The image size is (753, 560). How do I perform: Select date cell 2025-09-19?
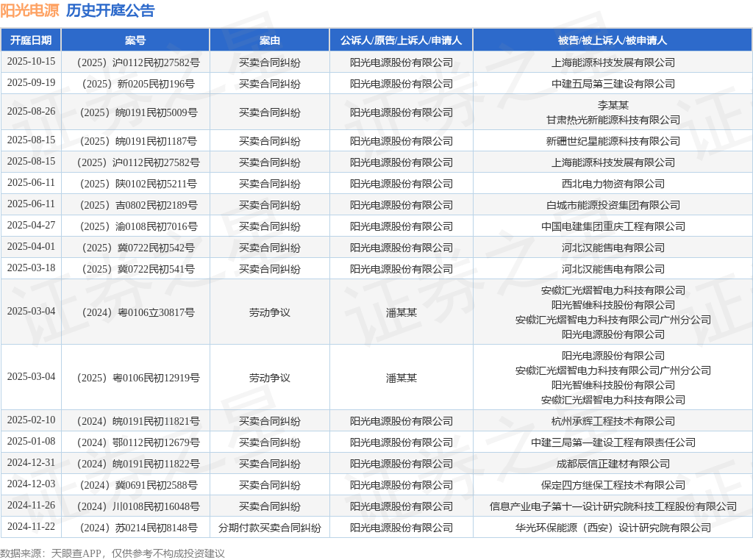[31, 82]
